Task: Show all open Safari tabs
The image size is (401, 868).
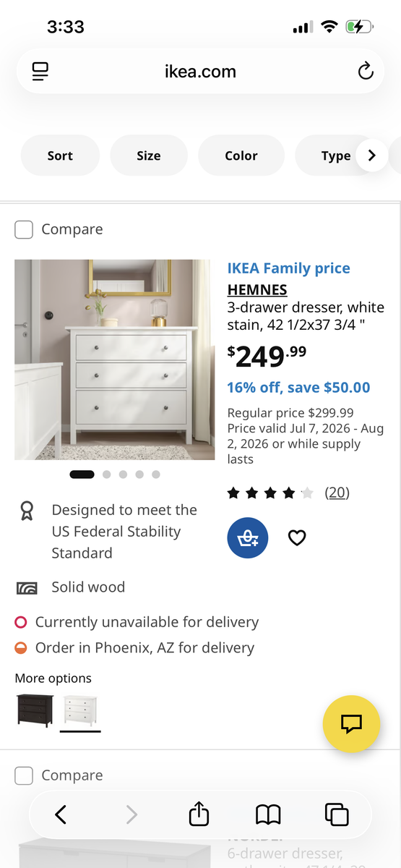Action: pyautogui.click(x=337, y=814)
